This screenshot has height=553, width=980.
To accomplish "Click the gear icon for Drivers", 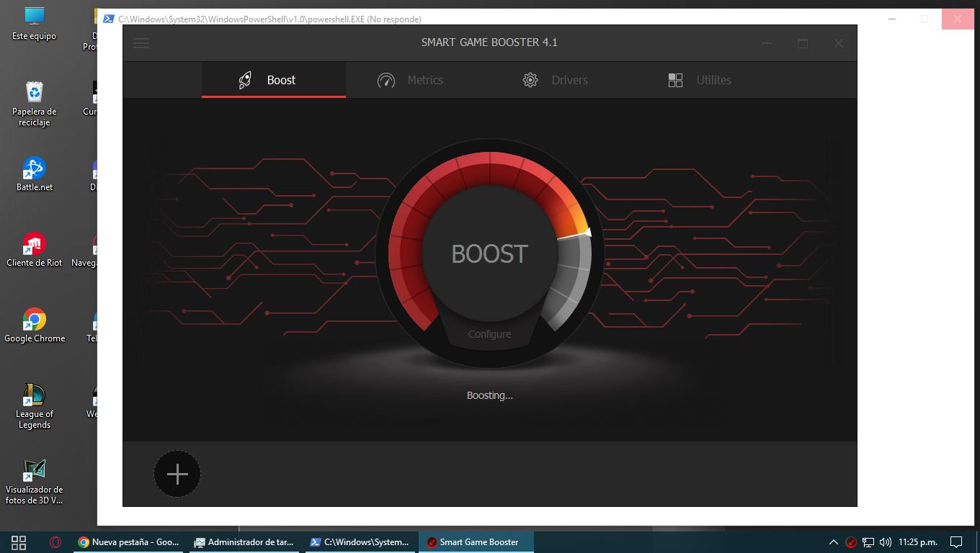I will 530,80.
